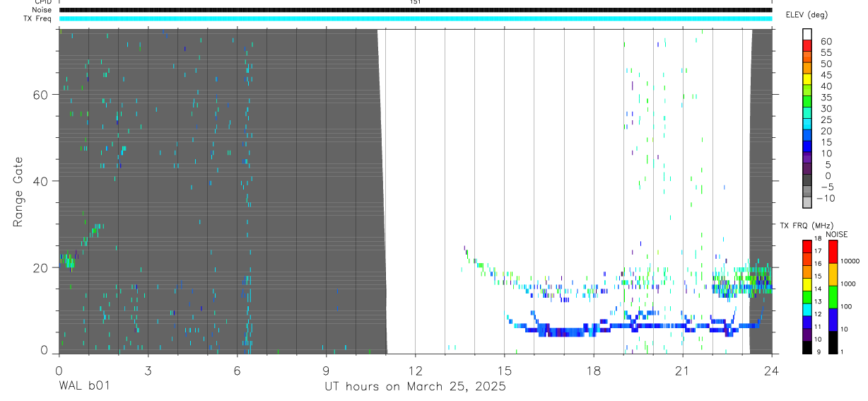868x401 pixels.
Task: Click x-axis tick label "15" under plot
Action: point(504,370)
